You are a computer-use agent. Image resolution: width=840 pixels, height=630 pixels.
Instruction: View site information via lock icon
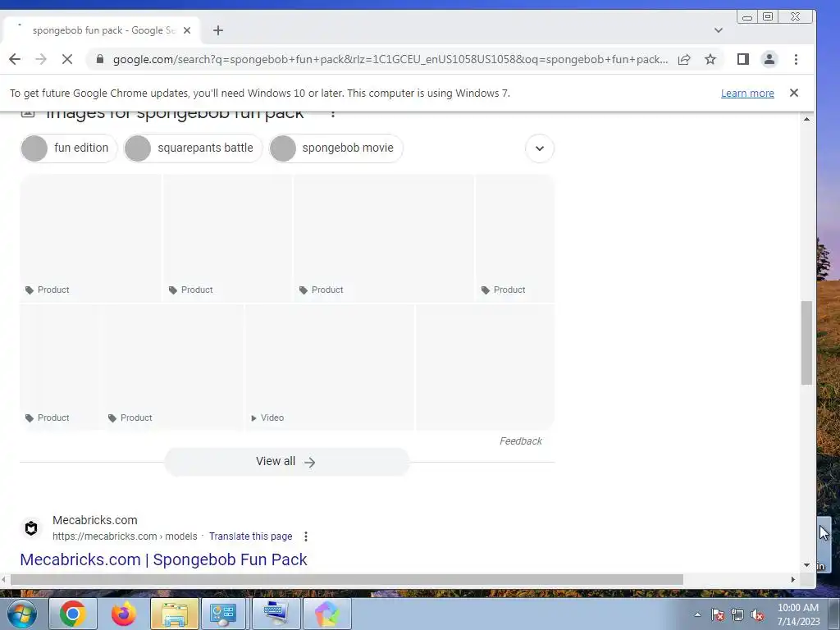coord(99,59)
